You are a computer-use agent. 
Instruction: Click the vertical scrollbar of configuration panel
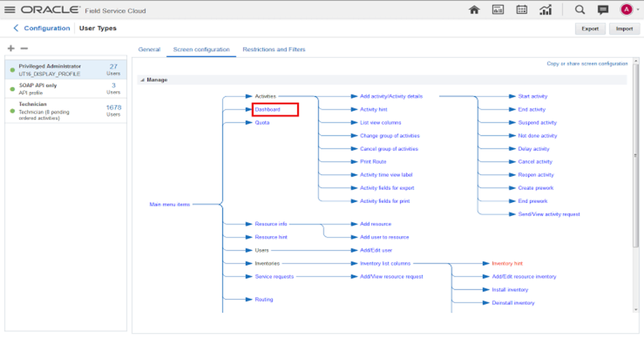point(636,156)
